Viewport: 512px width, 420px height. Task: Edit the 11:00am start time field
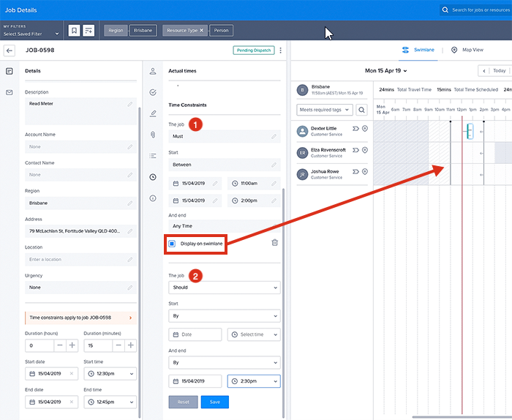coord(254,184)
